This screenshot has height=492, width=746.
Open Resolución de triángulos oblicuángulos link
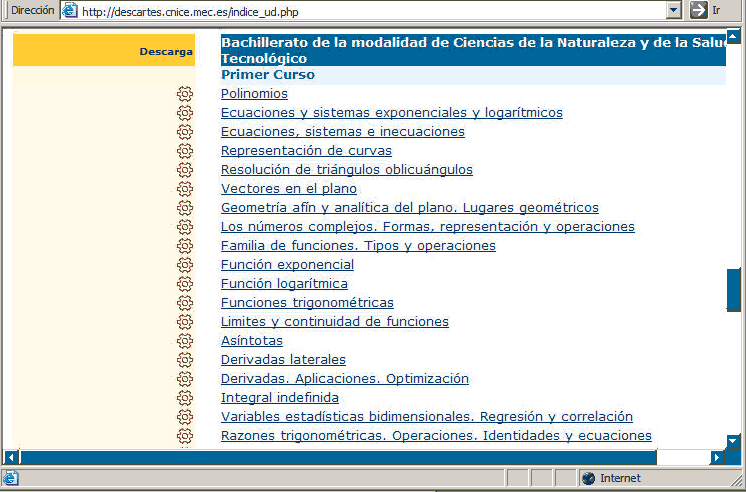pyautogui.click(x=347, y=170)
